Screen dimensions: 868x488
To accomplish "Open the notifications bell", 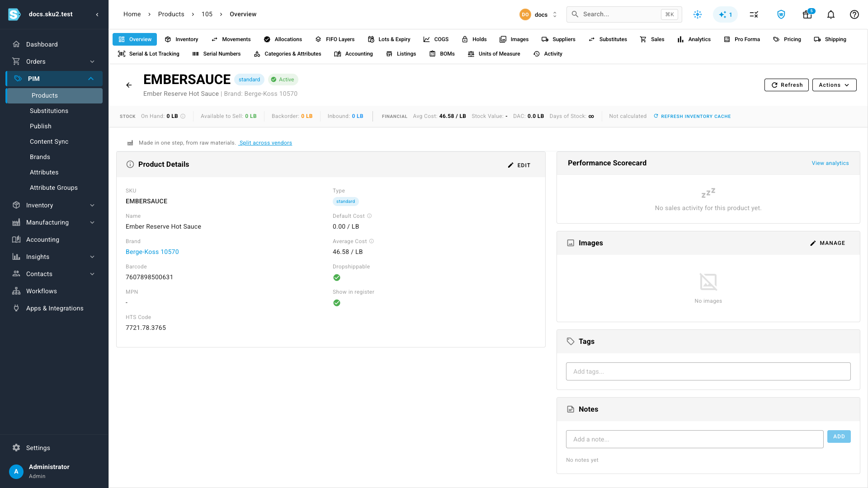I will click(x=831, y=14).
